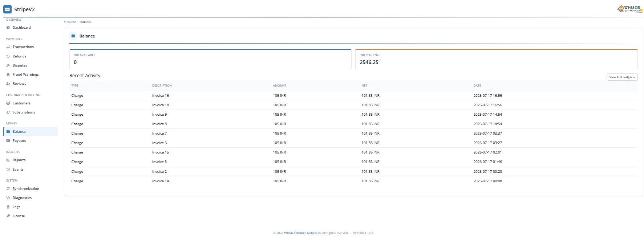Click the Balance panel header icon

tap(73, 36)
